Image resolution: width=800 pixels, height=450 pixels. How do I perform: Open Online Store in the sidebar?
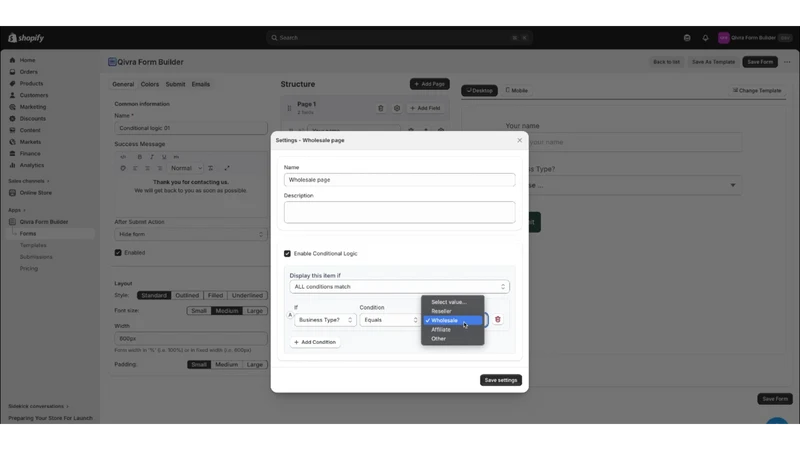pos(36,193)
